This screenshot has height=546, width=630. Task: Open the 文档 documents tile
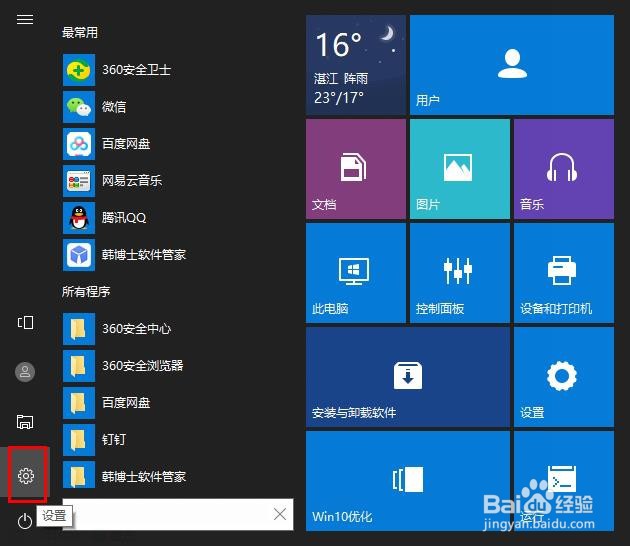click(356, 169)
